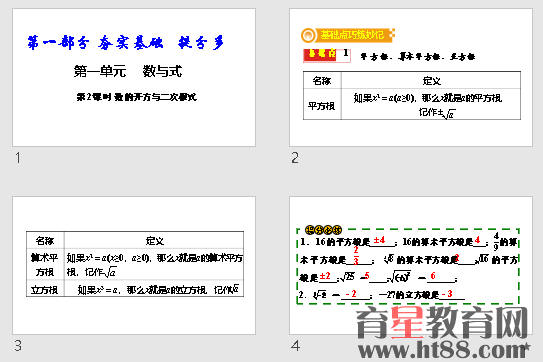The height and width of the screenshot is (362, 543).
Task: Click the blue calligraphy title on slide 1
Action: 126,43
